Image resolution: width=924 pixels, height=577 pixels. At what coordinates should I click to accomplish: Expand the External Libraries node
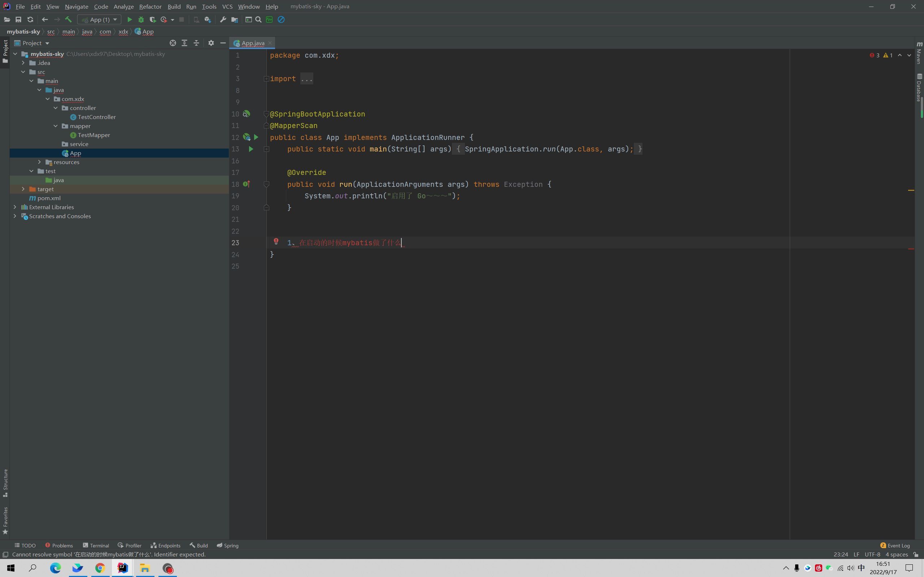(15, 207)
